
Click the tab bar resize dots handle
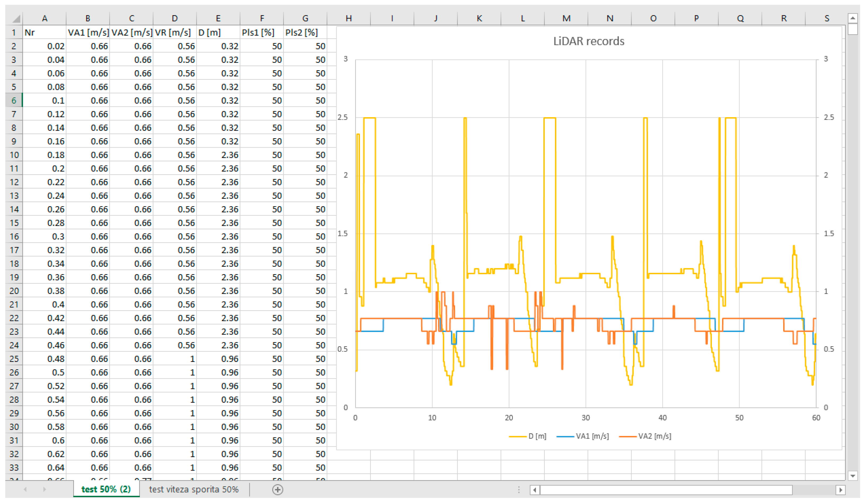[x=518, y=490]
